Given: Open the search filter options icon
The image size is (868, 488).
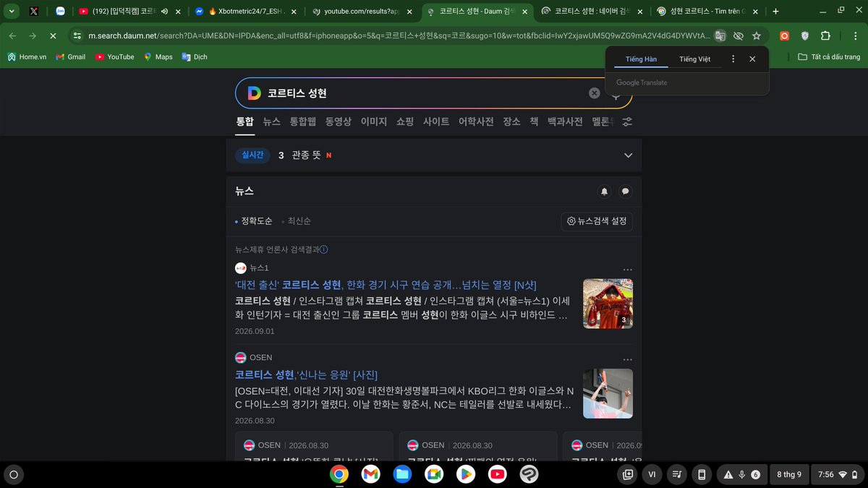Looking at the screenshot, I should pos(627,121).
